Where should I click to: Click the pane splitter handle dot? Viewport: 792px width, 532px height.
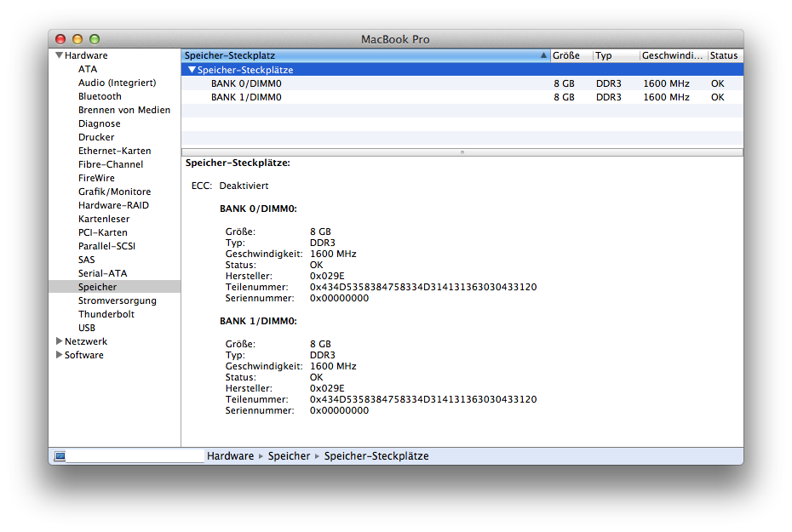tap(462, 152)
